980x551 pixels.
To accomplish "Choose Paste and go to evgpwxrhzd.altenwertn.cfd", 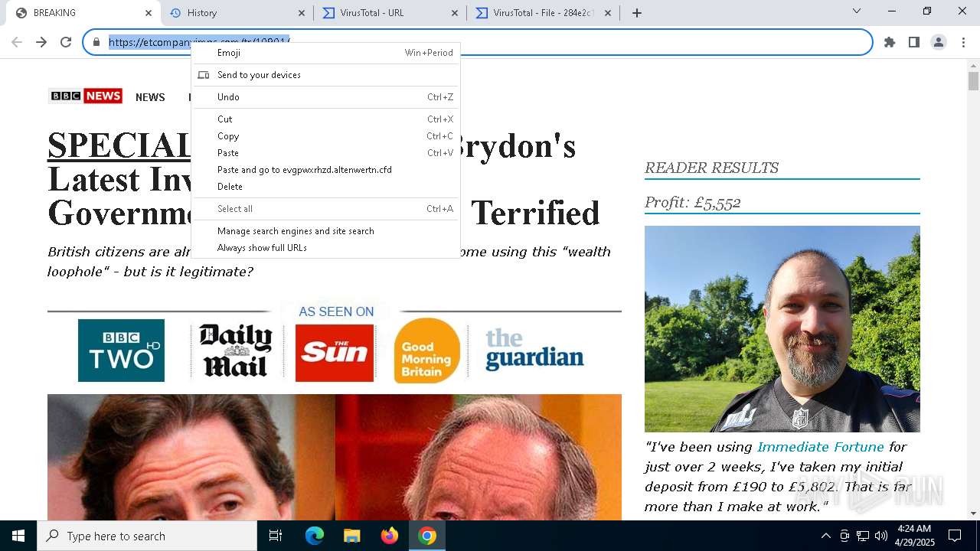I will [x=325, y=170].
